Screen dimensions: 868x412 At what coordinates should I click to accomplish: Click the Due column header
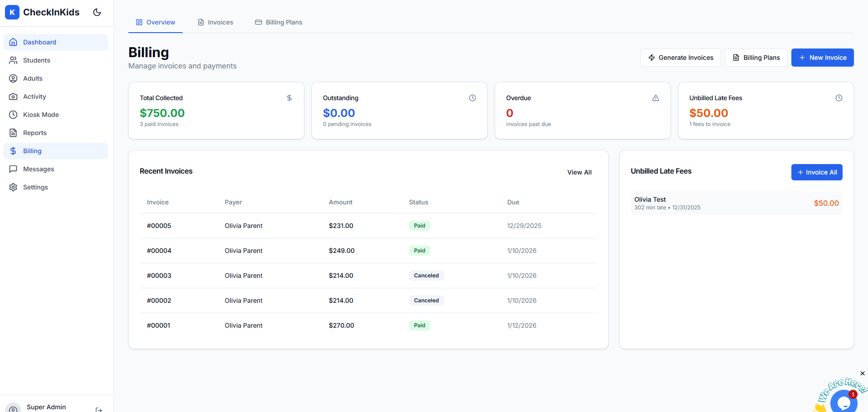[x=513, y=202]
